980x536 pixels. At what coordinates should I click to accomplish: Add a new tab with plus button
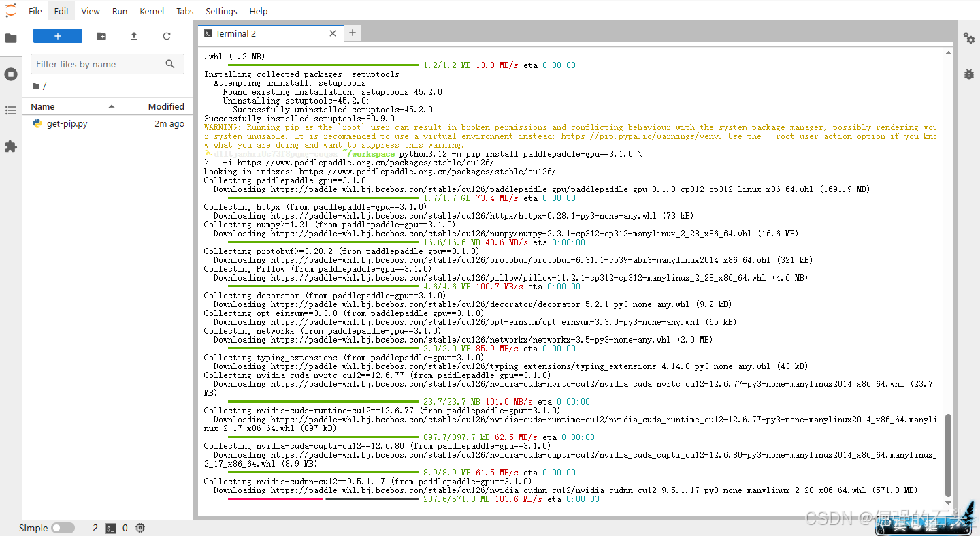point(352,33)
